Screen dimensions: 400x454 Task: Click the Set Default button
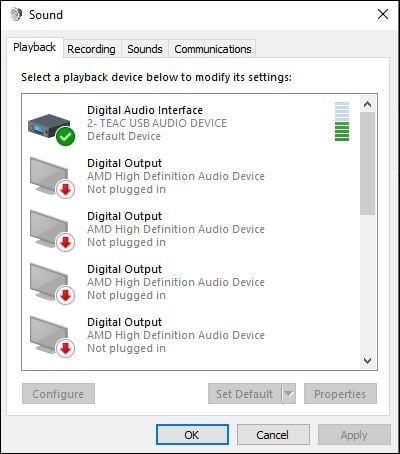click(x=245, y=394)
